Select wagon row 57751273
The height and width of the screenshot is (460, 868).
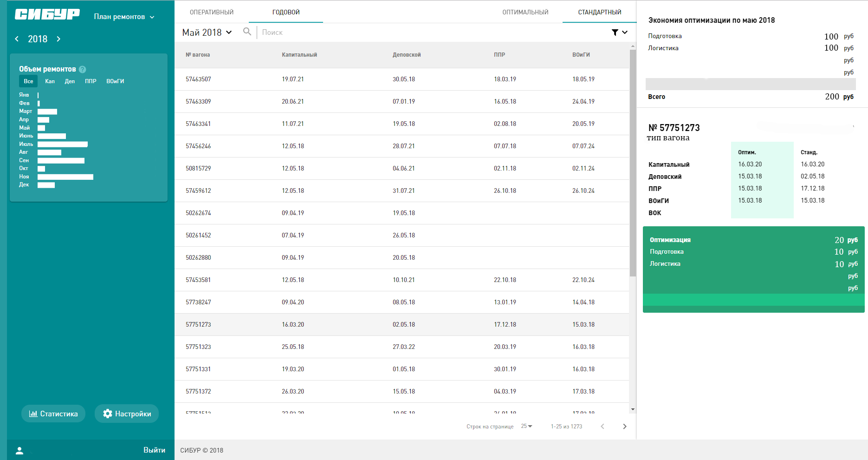click(402, 325)
